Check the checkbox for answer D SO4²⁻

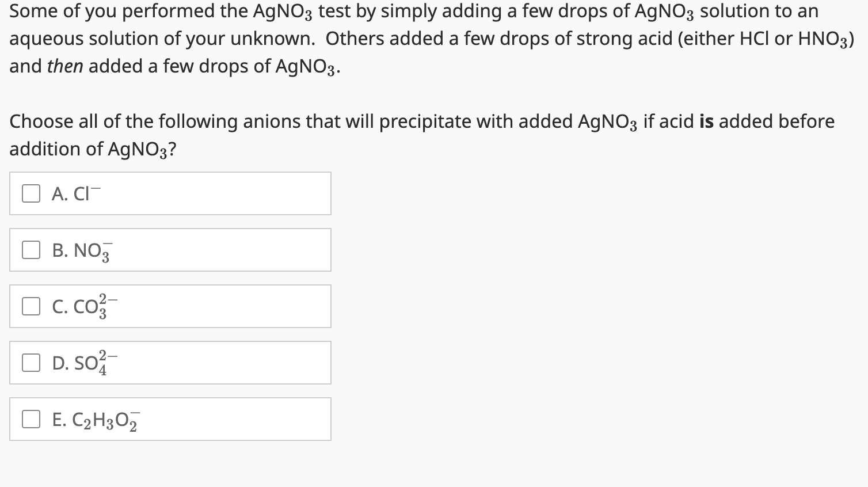click(31, 362)
